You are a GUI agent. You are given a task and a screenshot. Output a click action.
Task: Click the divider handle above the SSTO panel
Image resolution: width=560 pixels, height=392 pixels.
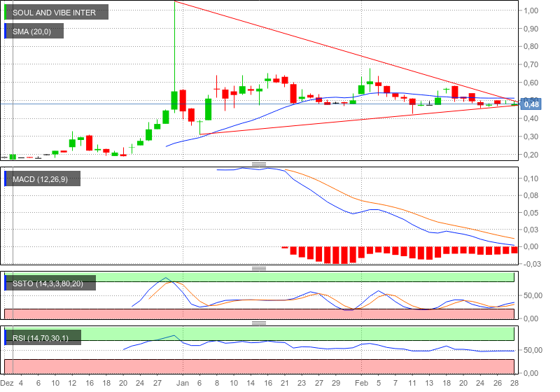click(x=259, y=268)
